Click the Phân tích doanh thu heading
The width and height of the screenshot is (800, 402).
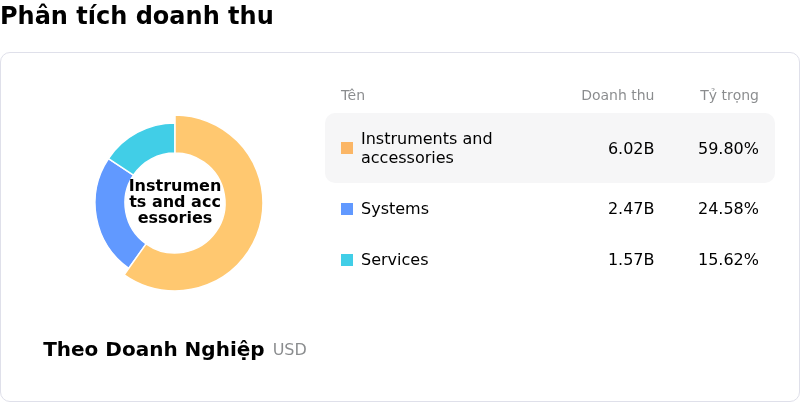point(137,16)
